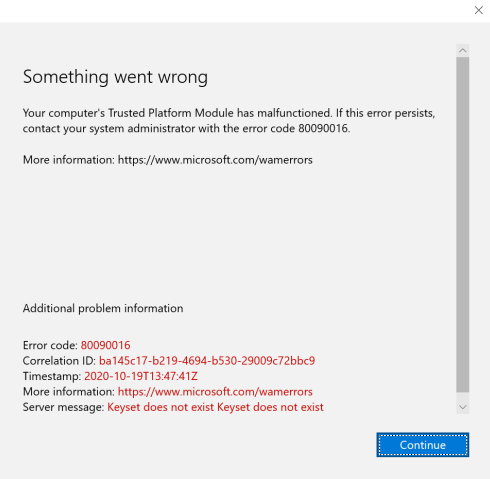Screen dimensions: 490x479
Task: Click the upper More information wamerrors URL
Action: [x=215, y=160]
